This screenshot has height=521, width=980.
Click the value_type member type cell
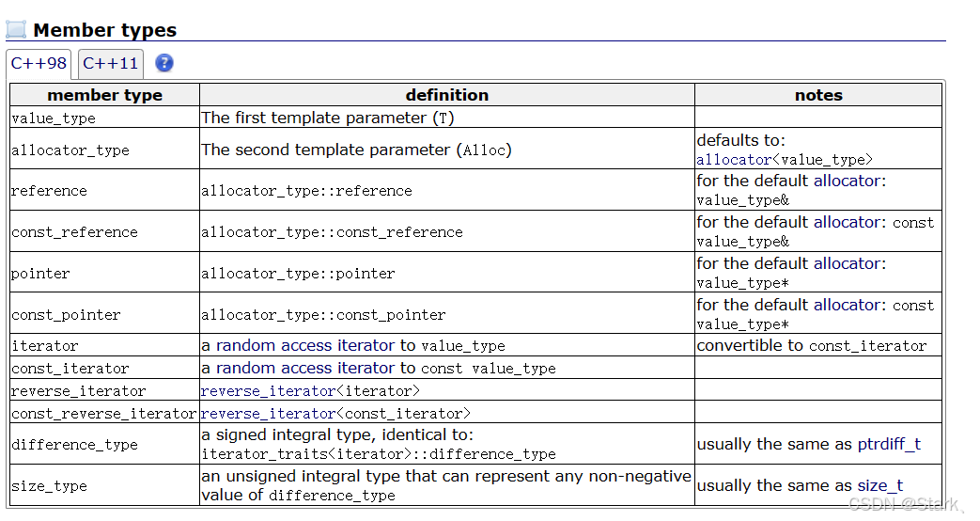[x=104, y=118]
